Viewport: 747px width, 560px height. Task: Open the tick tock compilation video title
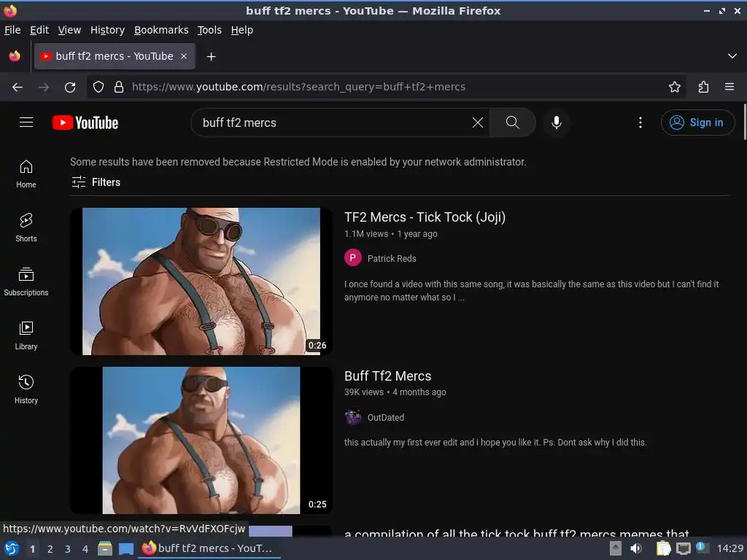[516, 533]
